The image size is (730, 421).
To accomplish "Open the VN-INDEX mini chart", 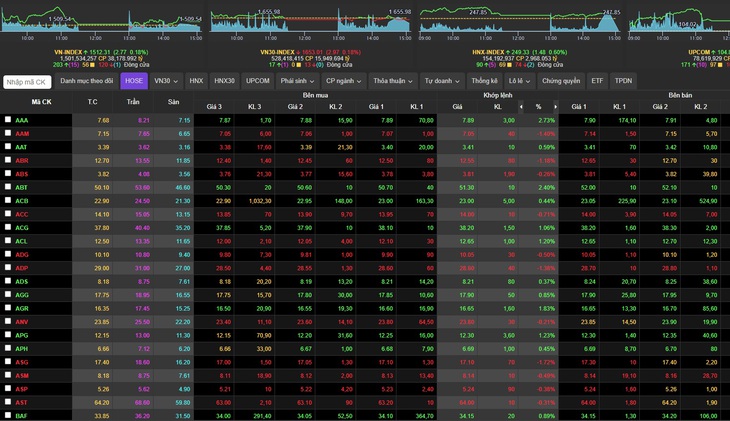I will tap(101, 22).
